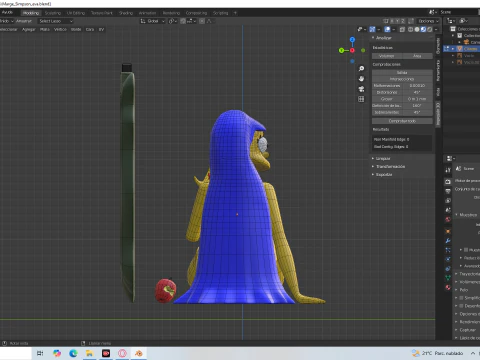This screenshot has height=360, width=480.
Task: Select rendered viewport shading icon
Action: click(429, 29)
